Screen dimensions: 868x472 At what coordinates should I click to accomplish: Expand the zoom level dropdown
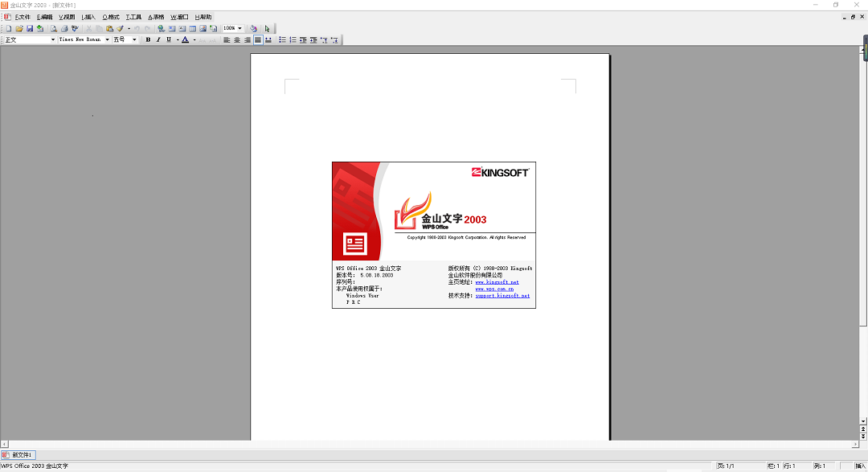coord(240,28)
